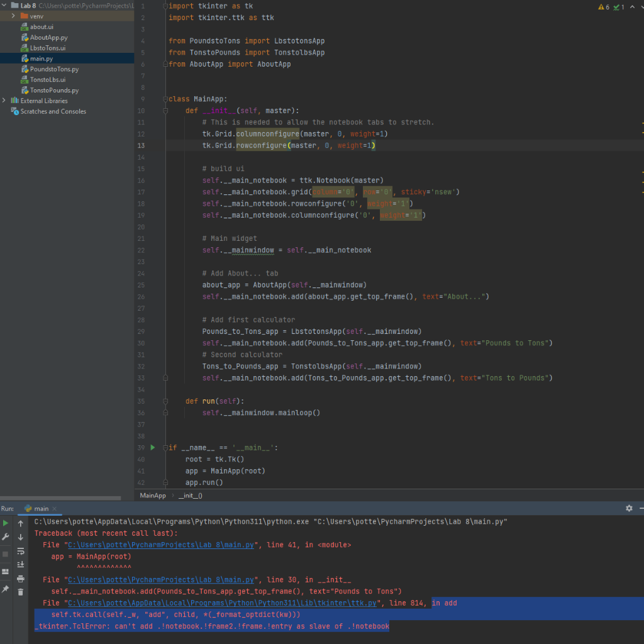Screen dimensions: 644x644
Task: Print console output using the printer icon
Action: pyautogui.click(x=21, y=579)
